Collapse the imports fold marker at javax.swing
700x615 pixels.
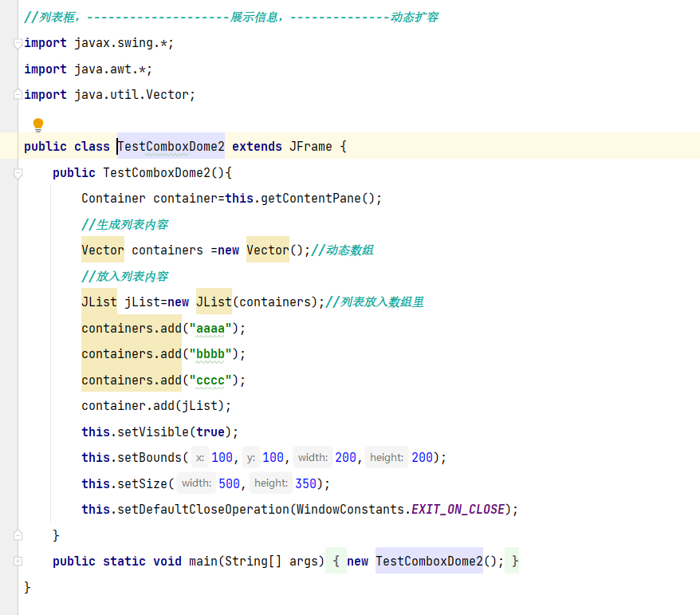point(18,44)
